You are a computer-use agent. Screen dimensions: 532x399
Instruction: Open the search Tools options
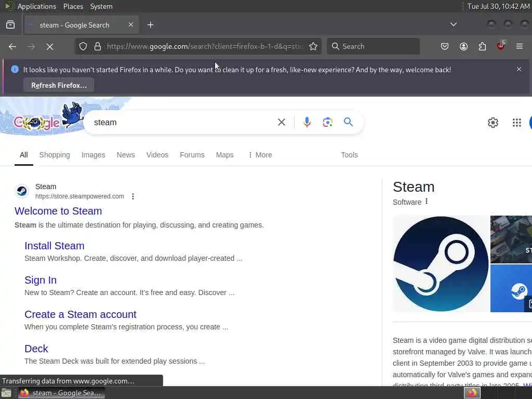click(x=349, y=155)
